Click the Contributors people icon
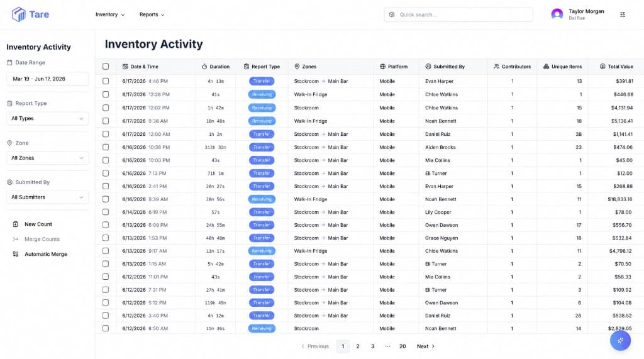The image size is (644, 359). coord(497,67)
